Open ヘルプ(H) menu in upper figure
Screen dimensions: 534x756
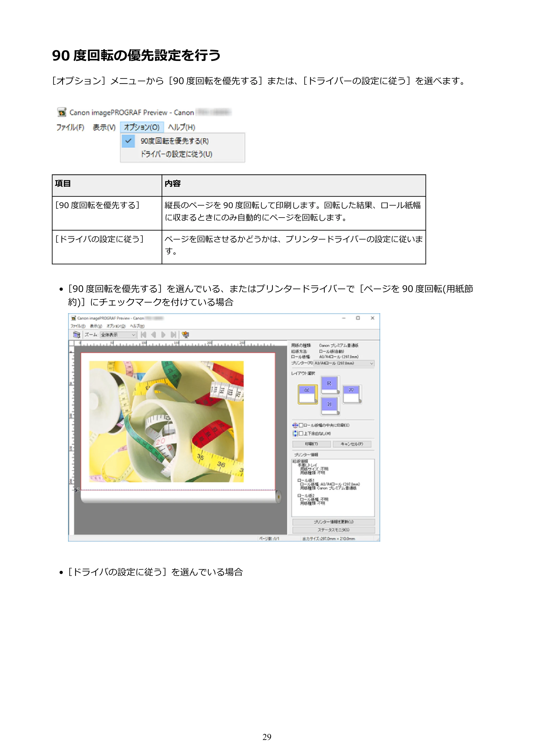click(x=182, y=127)
